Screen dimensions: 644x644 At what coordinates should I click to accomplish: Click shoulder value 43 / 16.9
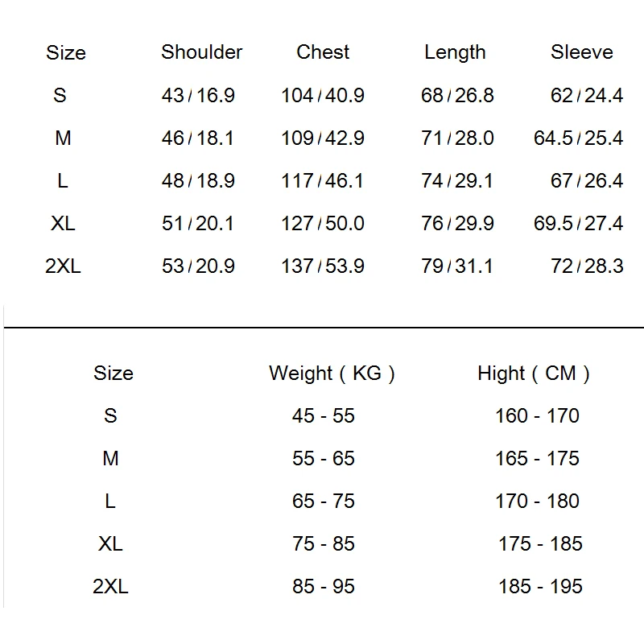coord(198,96)
